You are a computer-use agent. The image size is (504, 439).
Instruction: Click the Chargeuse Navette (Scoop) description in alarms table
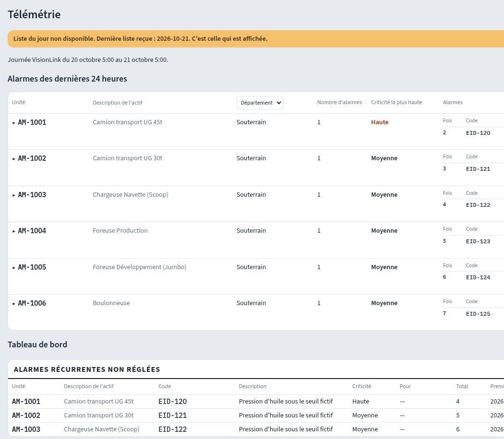click(131, 194)
